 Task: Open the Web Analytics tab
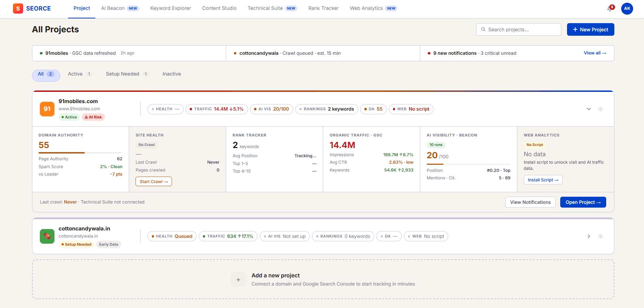(x=373, y=9)
